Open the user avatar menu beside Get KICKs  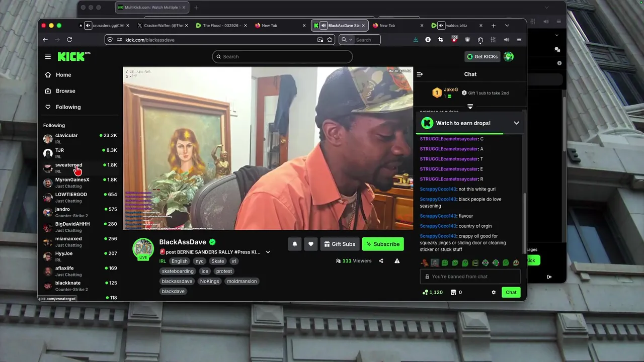pyautogui.click(x=509, y=56)
